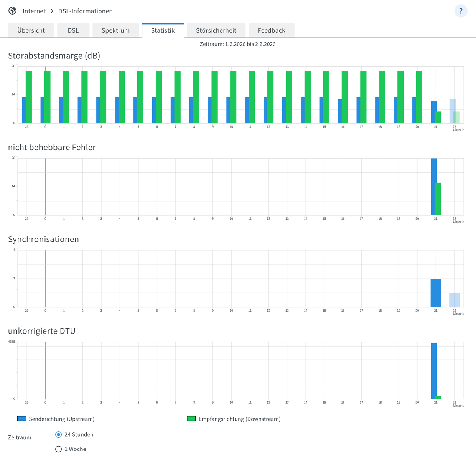Open the Störsicherheit tab

point(216,30)
